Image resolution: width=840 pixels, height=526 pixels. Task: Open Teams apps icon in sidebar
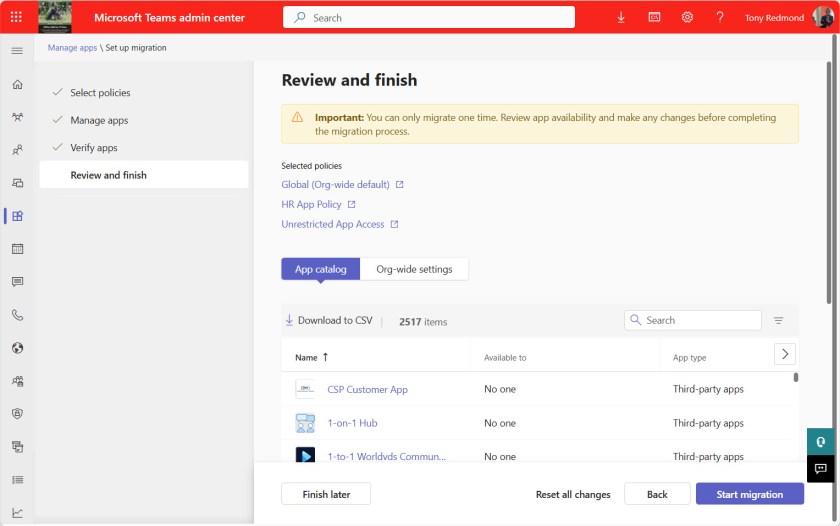pos(17,216)
